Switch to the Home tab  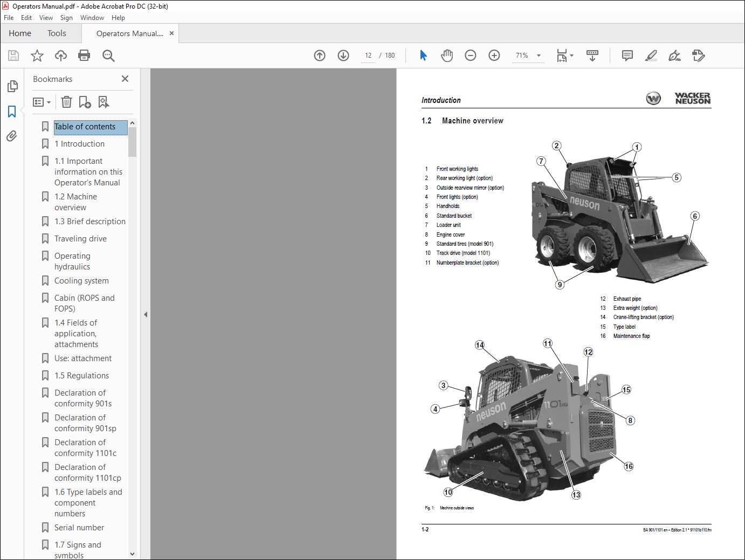pyautogui.click(x=20, y=33)
